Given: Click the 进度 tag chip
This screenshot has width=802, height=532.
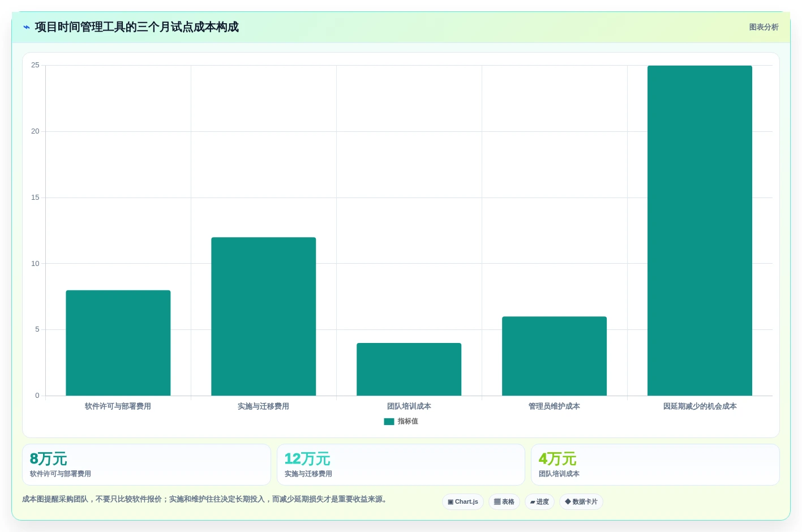Looking at the screenshot, I should 539,502.
